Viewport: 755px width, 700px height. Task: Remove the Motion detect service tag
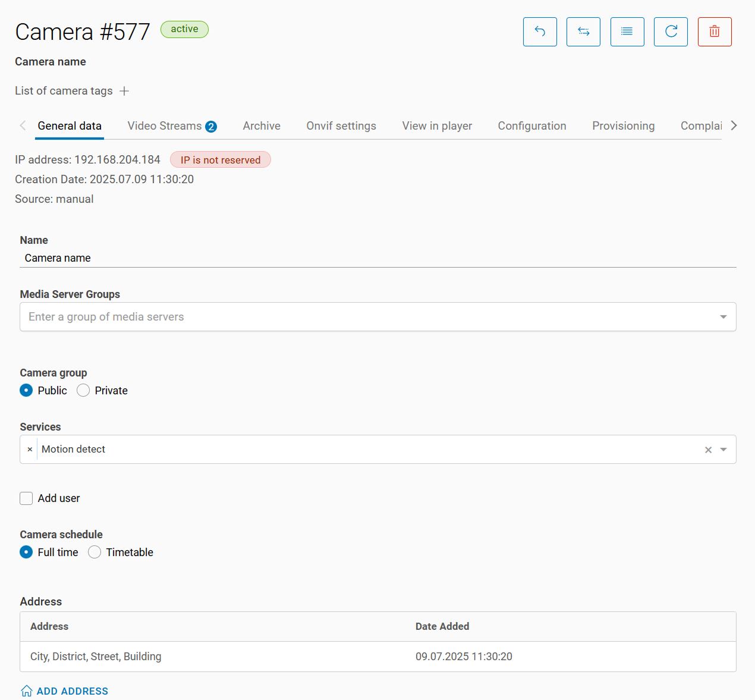[30, 450]
